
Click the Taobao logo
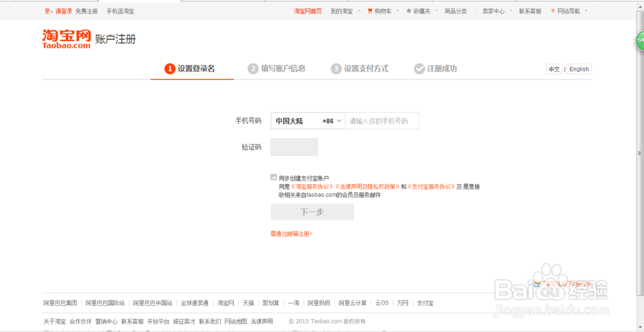point(66,39)
